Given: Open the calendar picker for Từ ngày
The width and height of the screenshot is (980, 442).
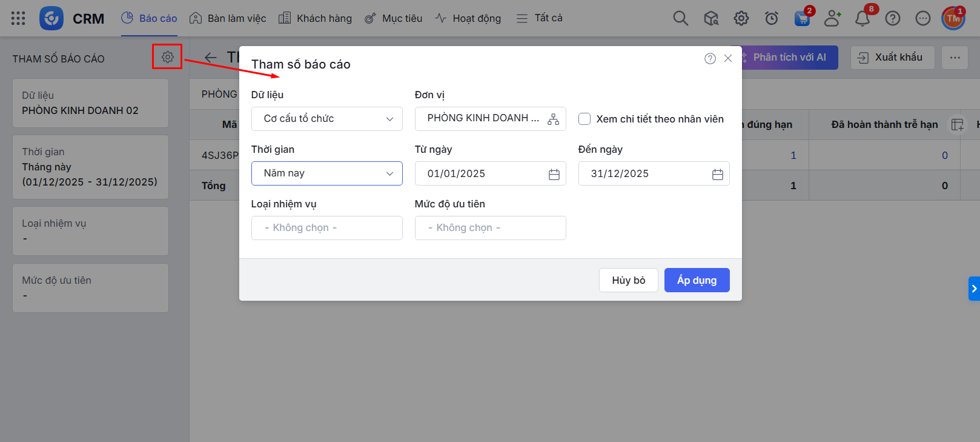Looking at the screenshot, I should pos(554,174).
